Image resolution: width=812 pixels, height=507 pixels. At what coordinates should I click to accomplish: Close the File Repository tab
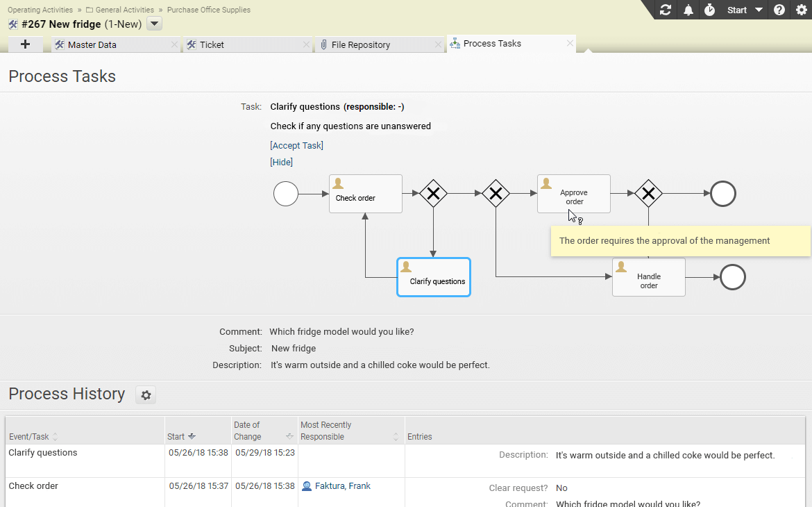click(438, 44)
